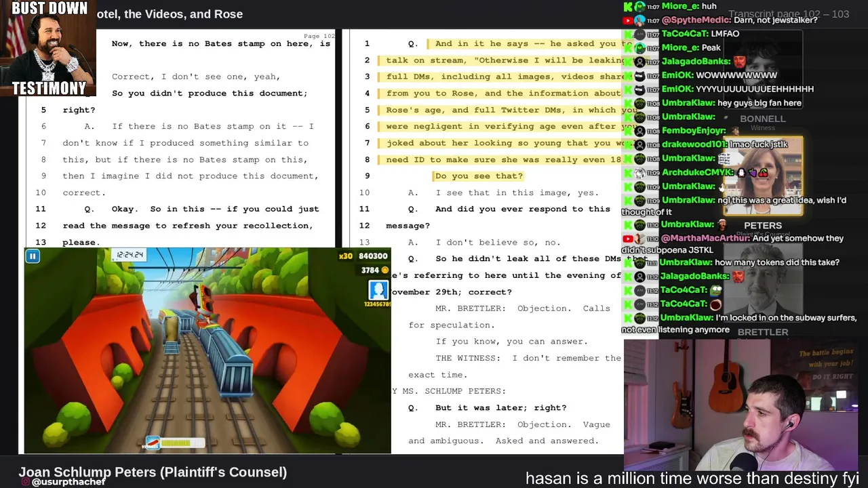Image resolution: width=868 pixels, height=488 pixels.
Task: Click 'MR. BRETTLER: Objection. Vague' in the transcript
Action: (523, 425)
